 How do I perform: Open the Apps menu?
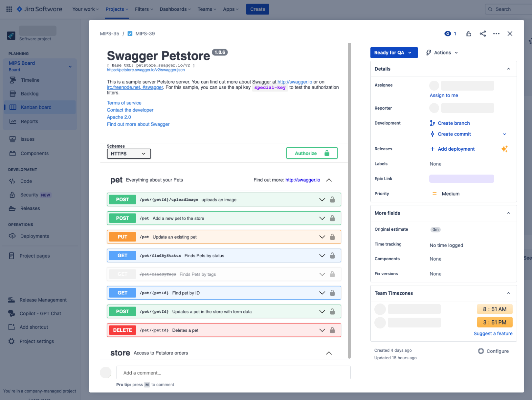click(231, 9)
